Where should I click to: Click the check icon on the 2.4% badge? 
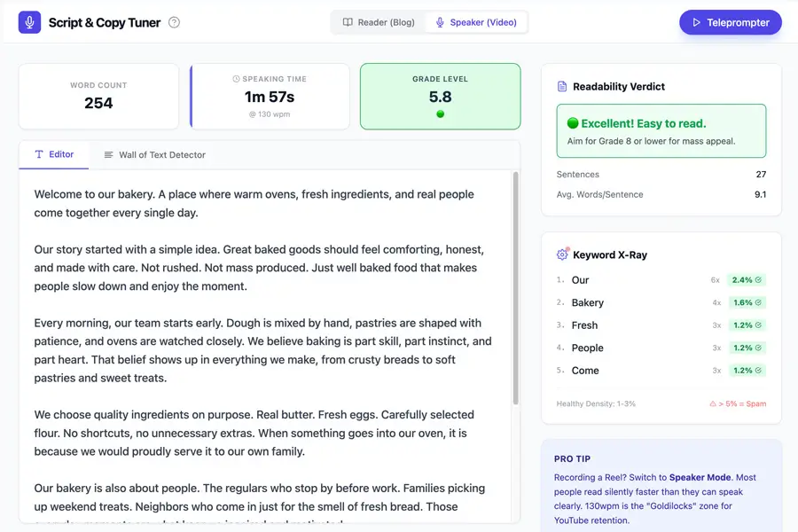pyautogui.click(x=759, y=280)
